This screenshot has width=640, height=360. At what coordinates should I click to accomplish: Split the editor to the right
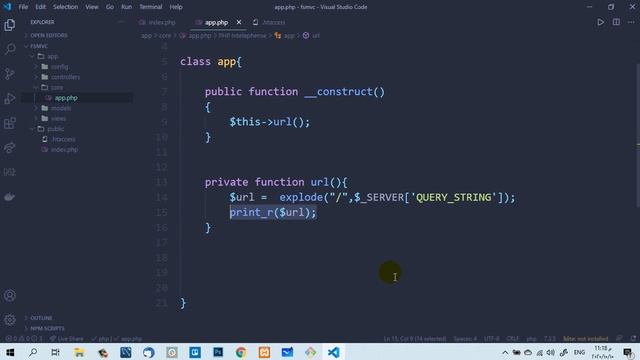pyautogui.click(x=616, y=22)
